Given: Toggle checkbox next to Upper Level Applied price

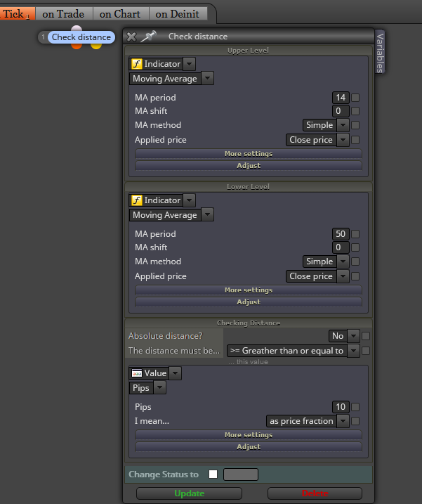Looking at the screenshot, I should 355,140.
